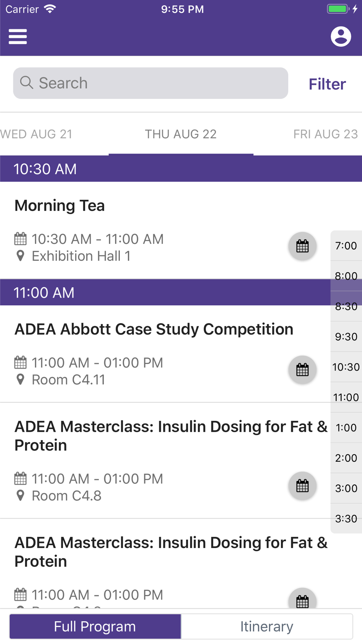
Task: Tap the magnifier icon in search bar
Action: point(26,83)
